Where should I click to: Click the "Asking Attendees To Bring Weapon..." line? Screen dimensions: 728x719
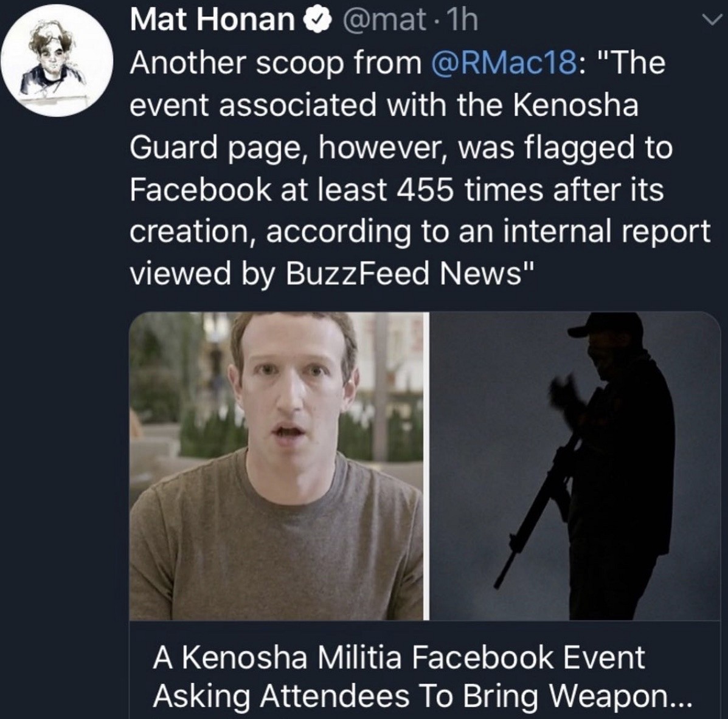click(x=422, y=697)
